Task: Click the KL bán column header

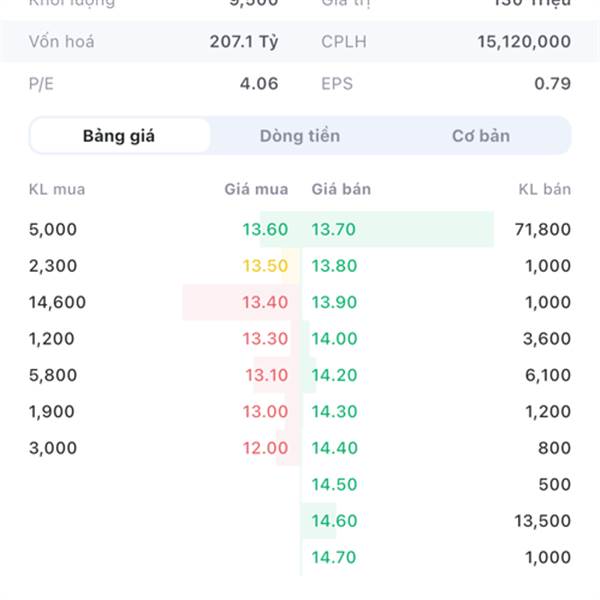Action: (545, 189)
